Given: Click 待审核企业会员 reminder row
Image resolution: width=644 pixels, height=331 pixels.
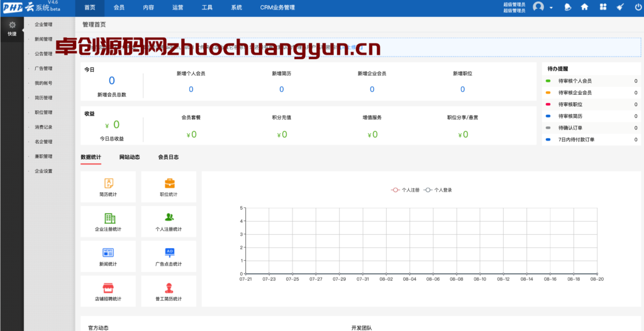Looking at the screenshot, I should pyautogui.click(x=591, y=93).
